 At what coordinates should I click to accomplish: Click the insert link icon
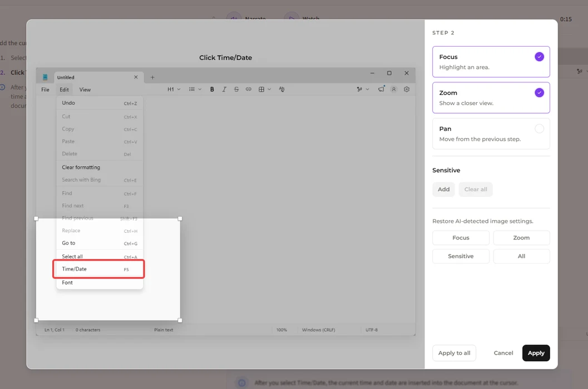(248, 89)
